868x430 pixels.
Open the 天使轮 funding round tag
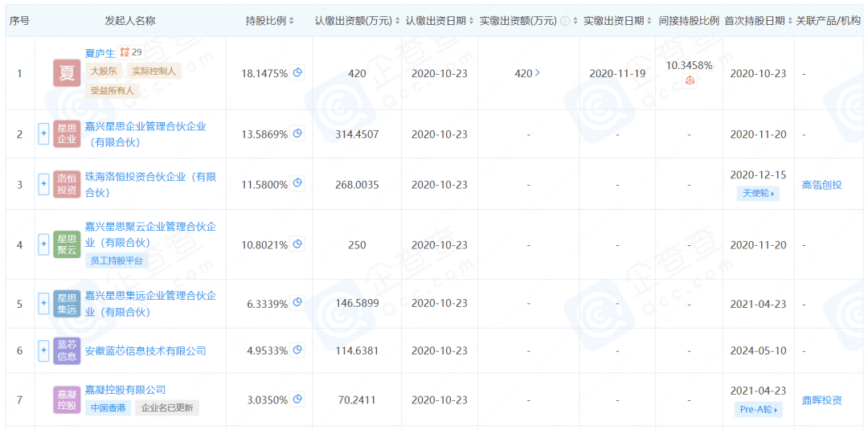coord(758,194)
